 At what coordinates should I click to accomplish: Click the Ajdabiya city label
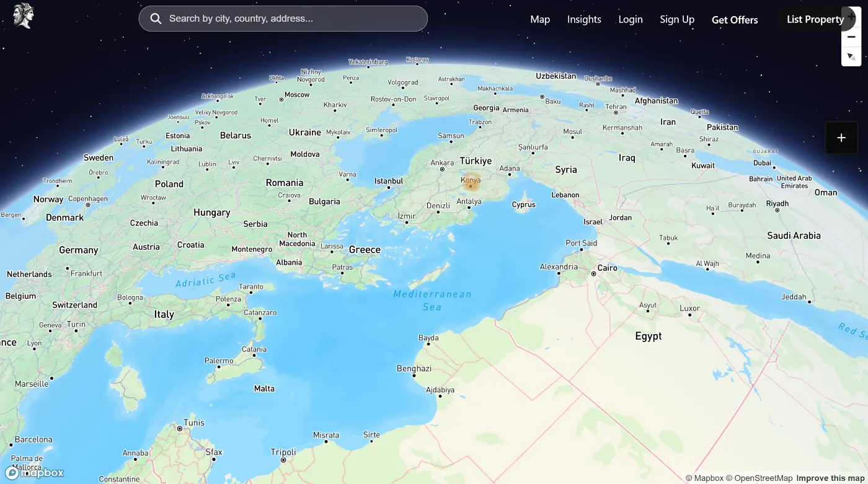[440, 390]
